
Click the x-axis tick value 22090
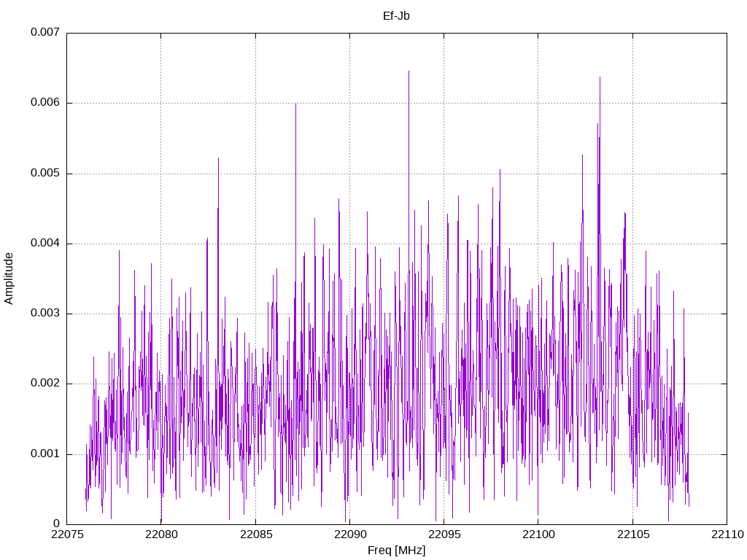tap(350, 534)
